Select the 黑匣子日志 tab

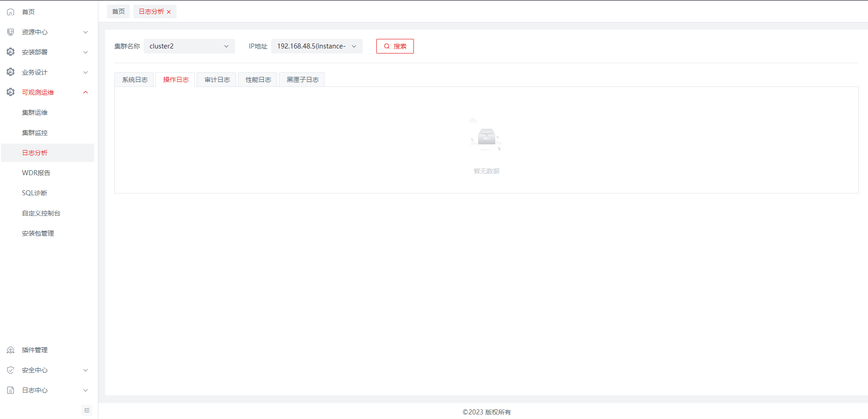click(x=302, y=80)
